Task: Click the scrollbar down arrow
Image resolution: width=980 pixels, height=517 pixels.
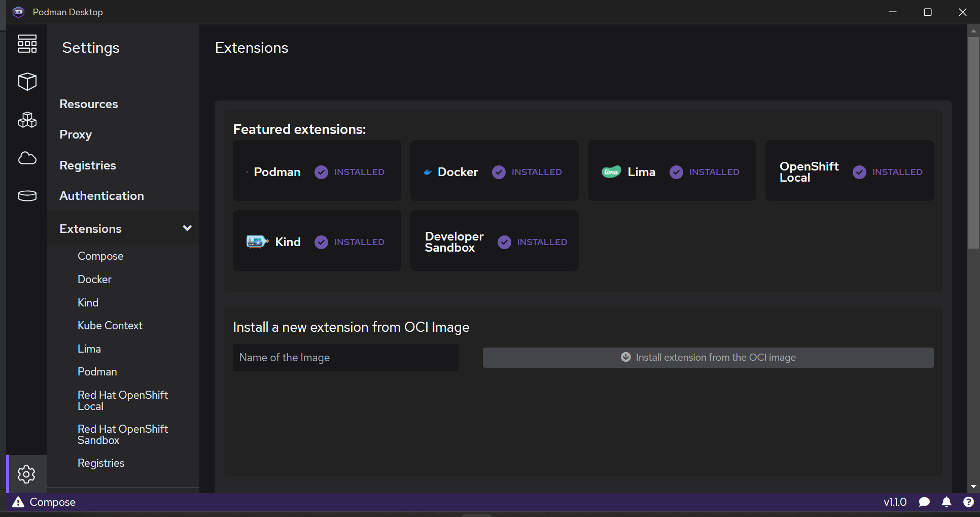Action: [x=973, y=487]
